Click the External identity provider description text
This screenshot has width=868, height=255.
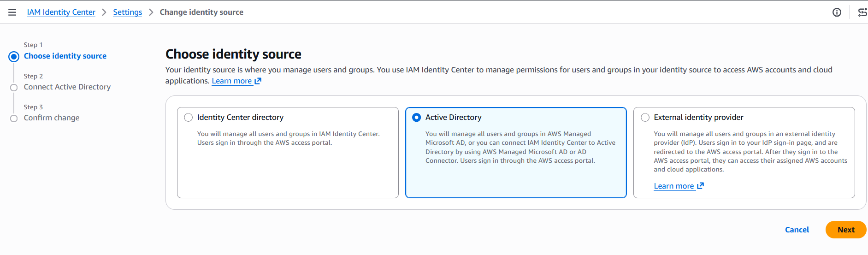point(750,152)
